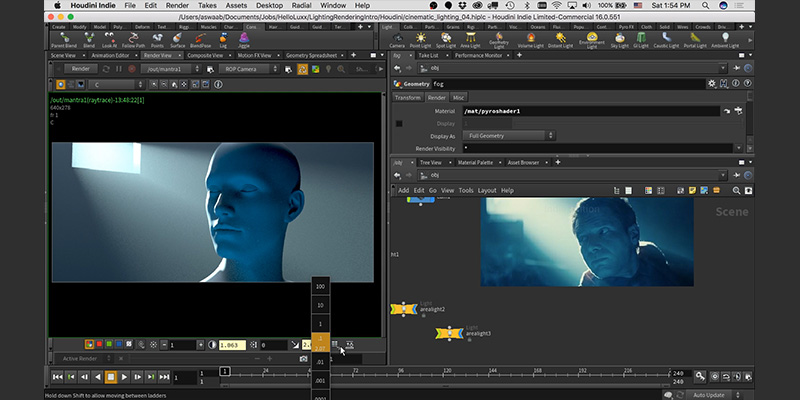Click the render view info icon
The width and height of the screenshot is (800, 400).
click(x=218, y=85)
